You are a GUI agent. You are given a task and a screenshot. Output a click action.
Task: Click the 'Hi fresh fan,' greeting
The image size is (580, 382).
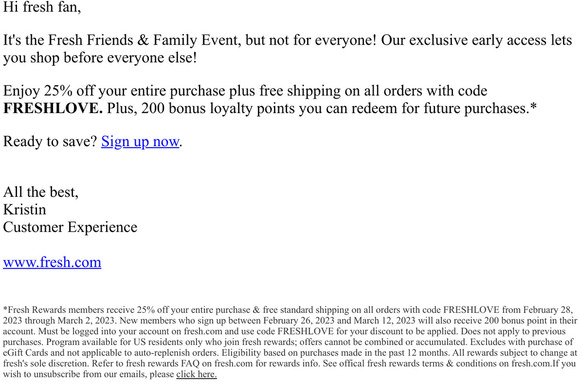coord(42,7)
